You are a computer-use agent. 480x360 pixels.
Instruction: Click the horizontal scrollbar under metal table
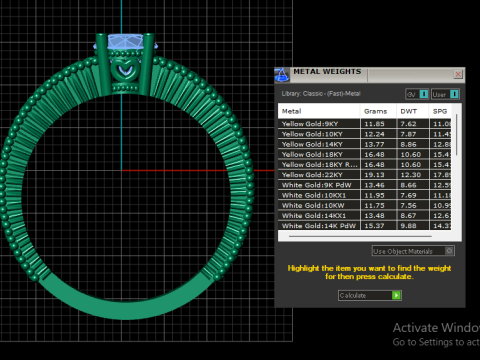click(360, 236)
